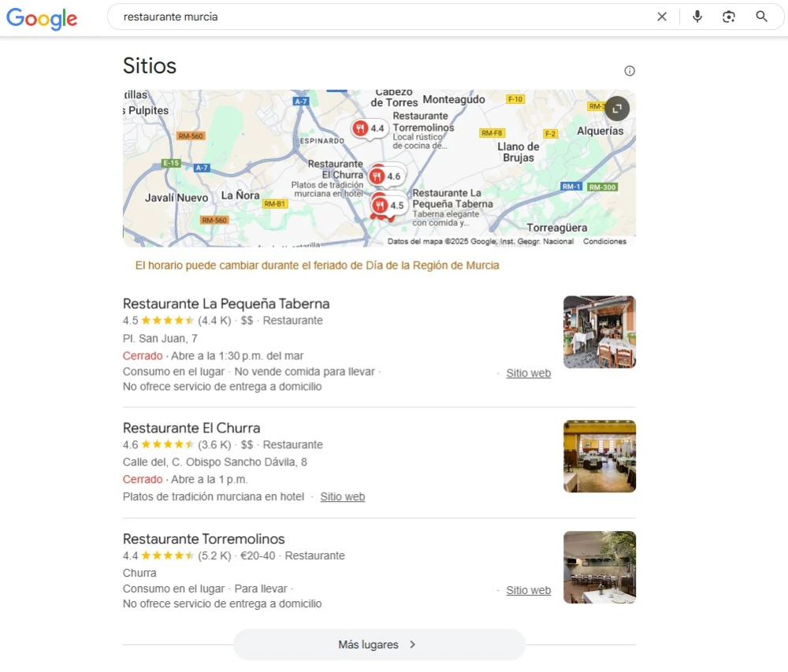Click the Restaurante El Churra map label
This screenshot has width=788, height=672.
tap(335, 169)
